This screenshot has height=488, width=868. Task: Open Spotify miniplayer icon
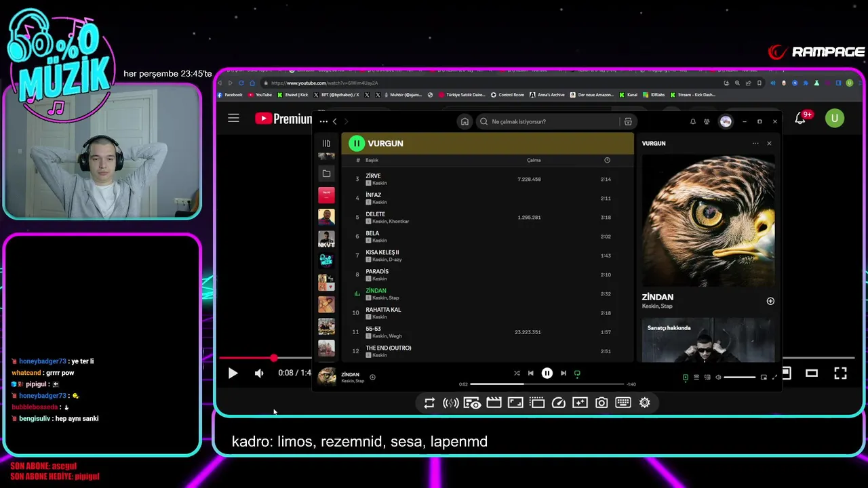764,378
